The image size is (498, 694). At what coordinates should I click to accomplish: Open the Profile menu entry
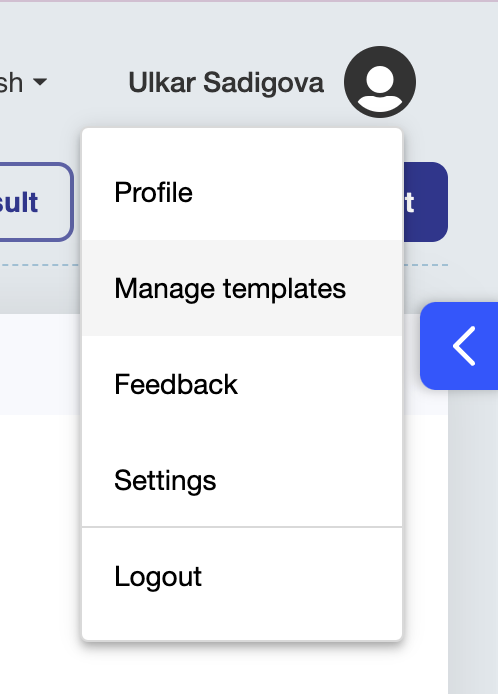click(242, 193)
